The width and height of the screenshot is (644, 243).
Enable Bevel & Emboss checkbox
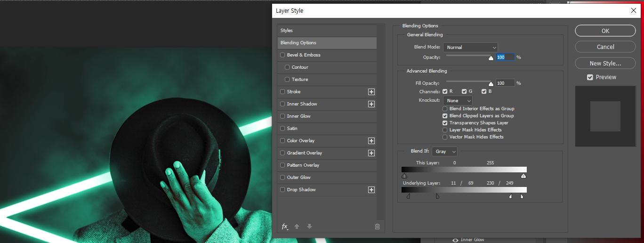(x=282, y=55)
